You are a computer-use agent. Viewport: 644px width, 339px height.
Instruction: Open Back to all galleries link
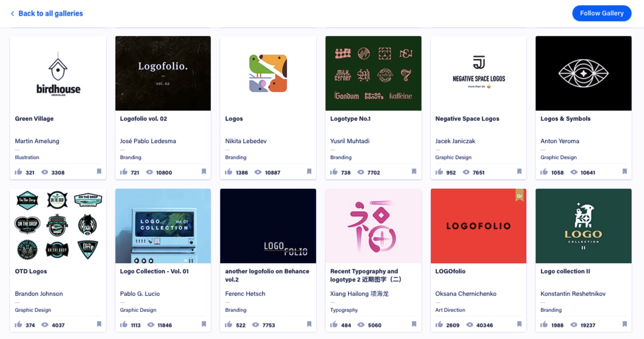pyautogui.click(x=51, y=13)
